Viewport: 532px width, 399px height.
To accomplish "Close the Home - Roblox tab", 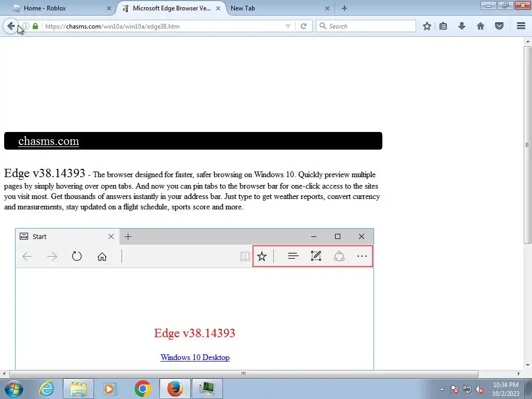I will 109,8.
